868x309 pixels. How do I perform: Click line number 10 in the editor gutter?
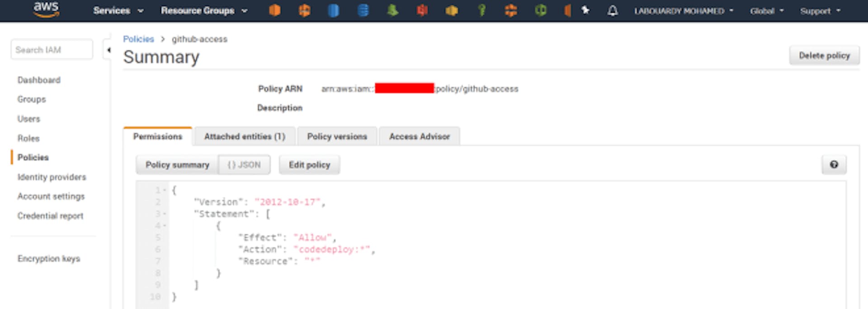pyautogui.click(x=155, y=297)
